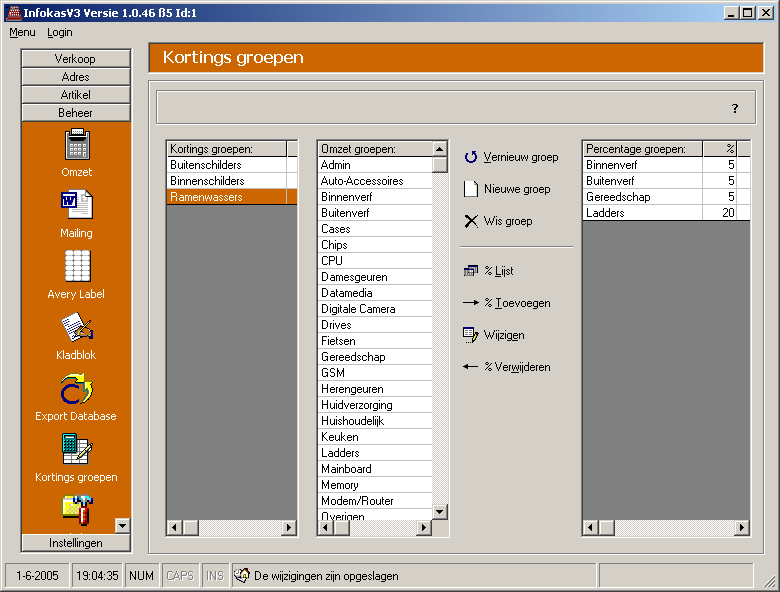This screenshot has height=592, width=780.
Task: Click the Export Database icon
Action: pyautogui.click(x=77, y=389)
